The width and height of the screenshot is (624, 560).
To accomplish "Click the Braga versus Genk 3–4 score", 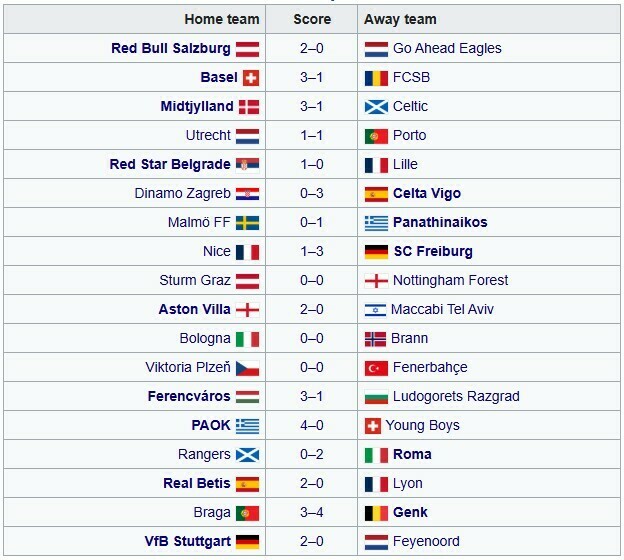I will [x=312, y=512].
